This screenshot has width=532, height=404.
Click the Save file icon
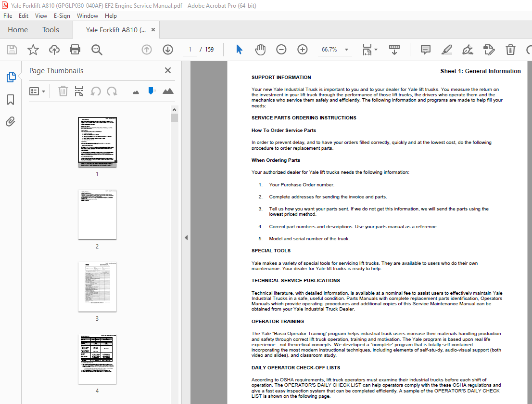12,50
